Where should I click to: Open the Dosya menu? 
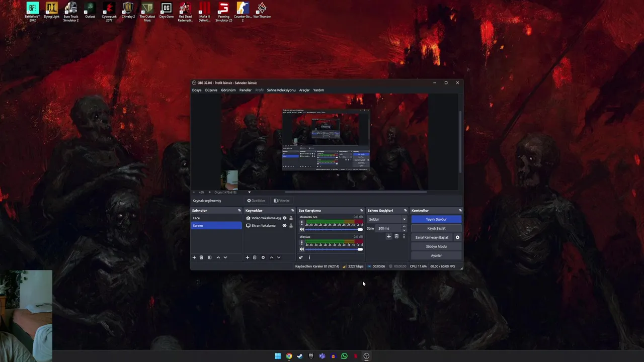click(197, 90)
